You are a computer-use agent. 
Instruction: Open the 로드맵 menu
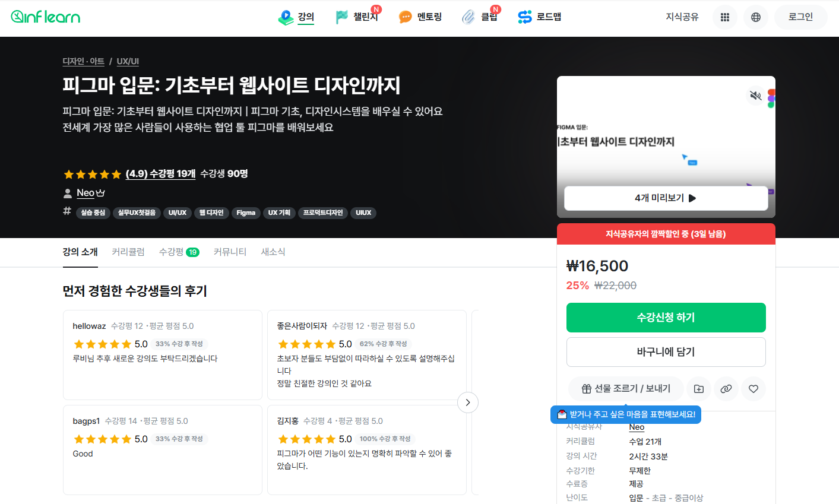coord(539,17)
